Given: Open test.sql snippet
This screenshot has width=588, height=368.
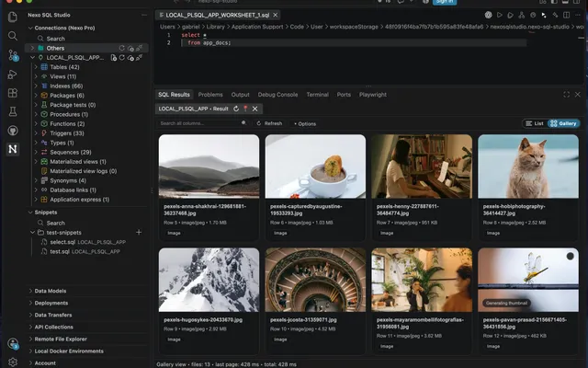Looking at the screenshot, I should click(80, 251).
